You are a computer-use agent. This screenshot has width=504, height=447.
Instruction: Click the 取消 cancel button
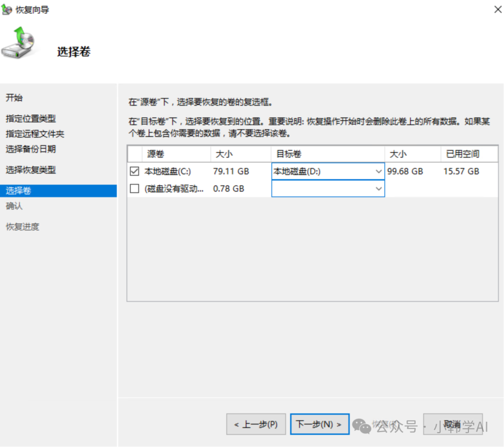point(452,424)
